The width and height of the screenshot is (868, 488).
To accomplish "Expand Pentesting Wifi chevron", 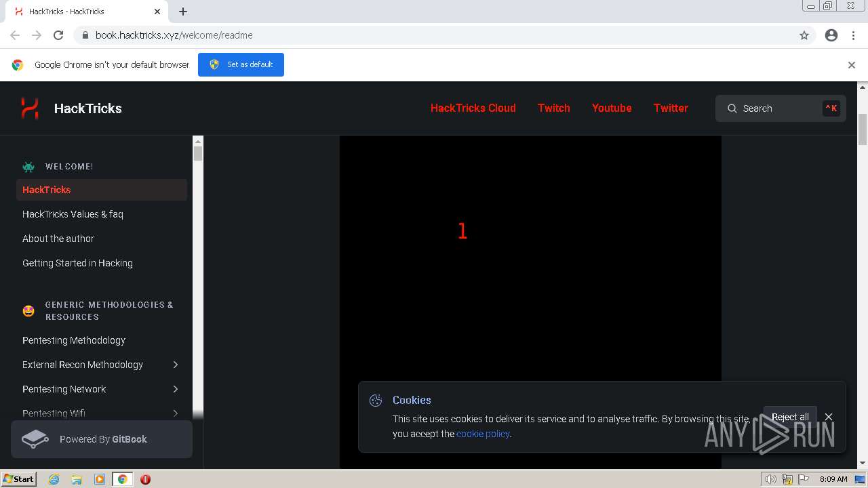I will (176, 413).
